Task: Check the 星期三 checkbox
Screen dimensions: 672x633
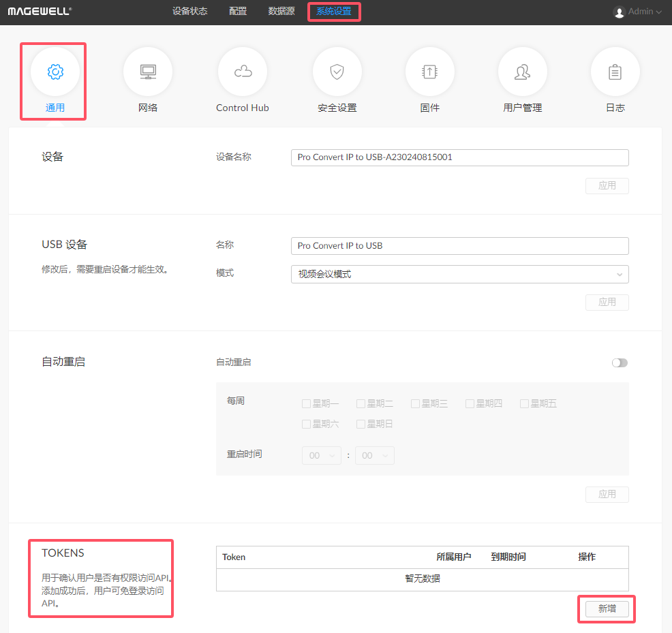Action: (415, 403)
